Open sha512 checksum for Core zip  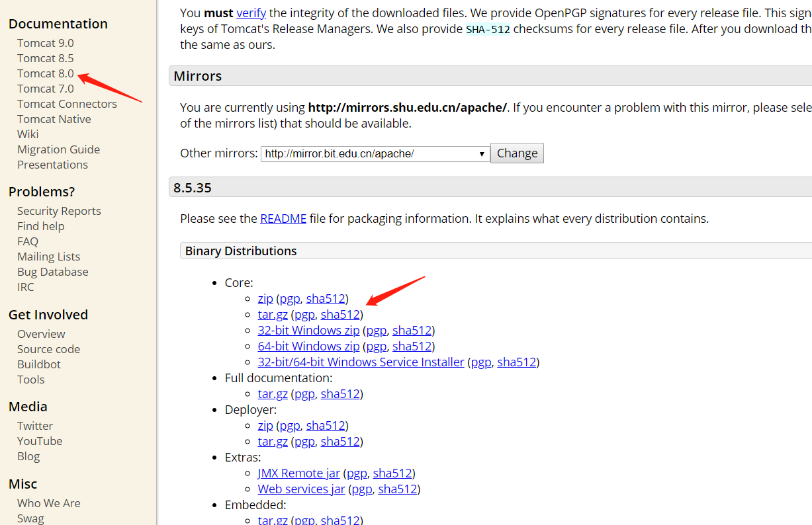326,299
